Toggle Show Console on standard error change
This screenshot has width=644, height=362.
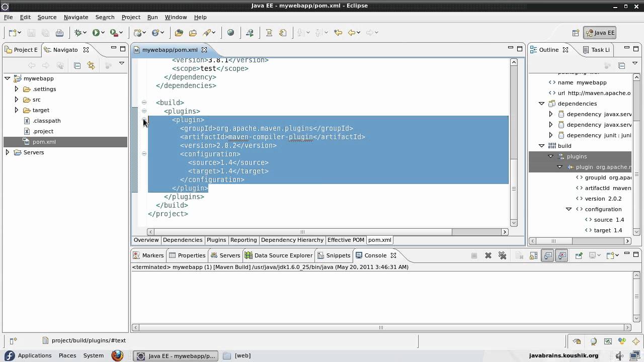point(562,255)
